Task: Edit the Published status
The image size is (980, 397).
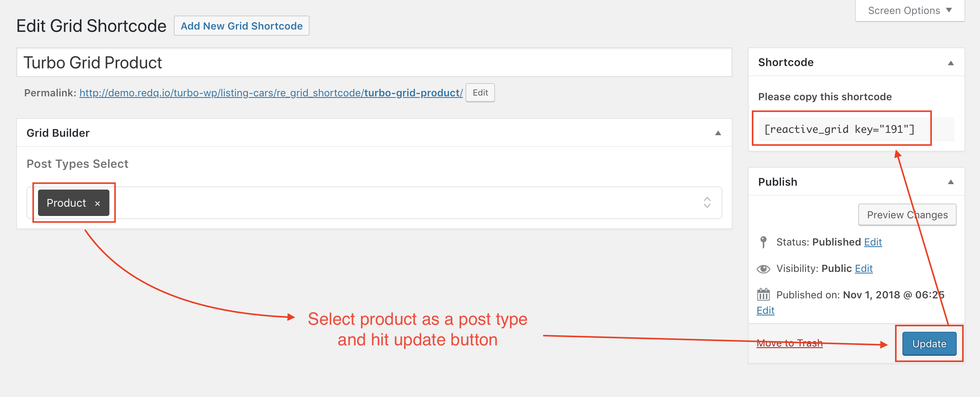Action: click(873, 242)
